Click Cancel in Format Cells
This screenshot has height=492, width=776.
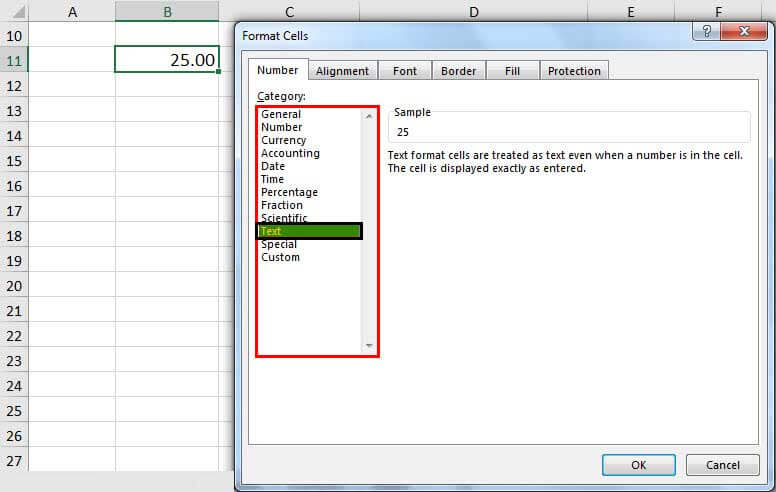pos(723,465)
